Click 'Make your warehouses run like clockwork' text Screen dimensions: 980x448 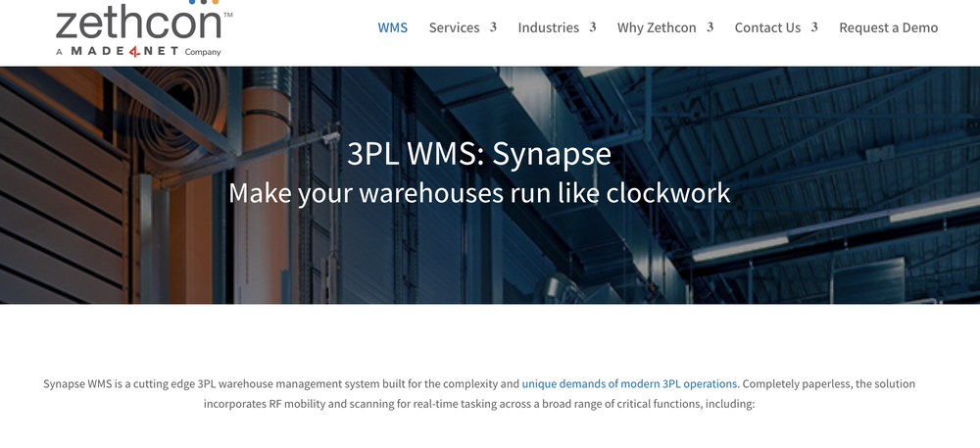pos(479,192)
